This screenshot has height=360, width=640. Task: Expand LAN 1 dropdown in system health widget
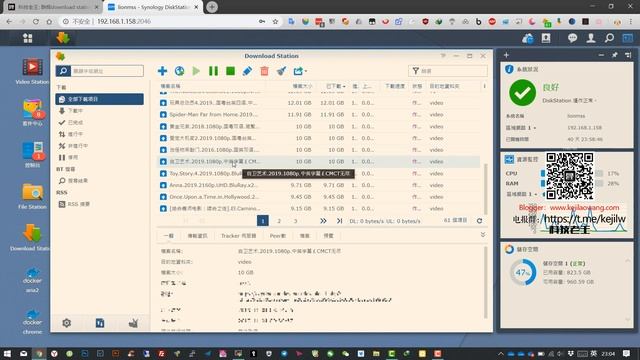[x=521, y=128]
